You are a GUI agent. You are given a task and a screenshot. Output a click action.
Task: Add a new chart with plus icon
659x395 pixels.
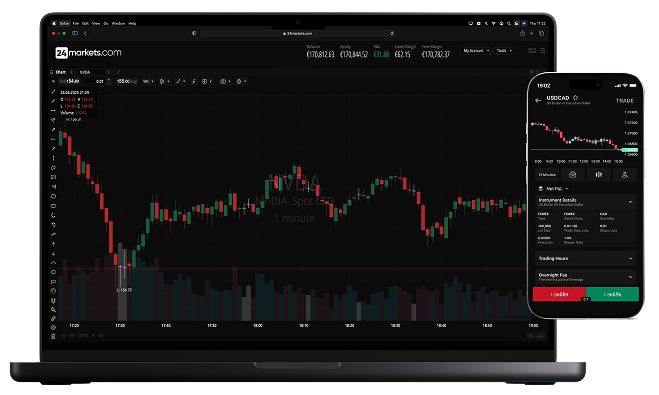point(71,72)
